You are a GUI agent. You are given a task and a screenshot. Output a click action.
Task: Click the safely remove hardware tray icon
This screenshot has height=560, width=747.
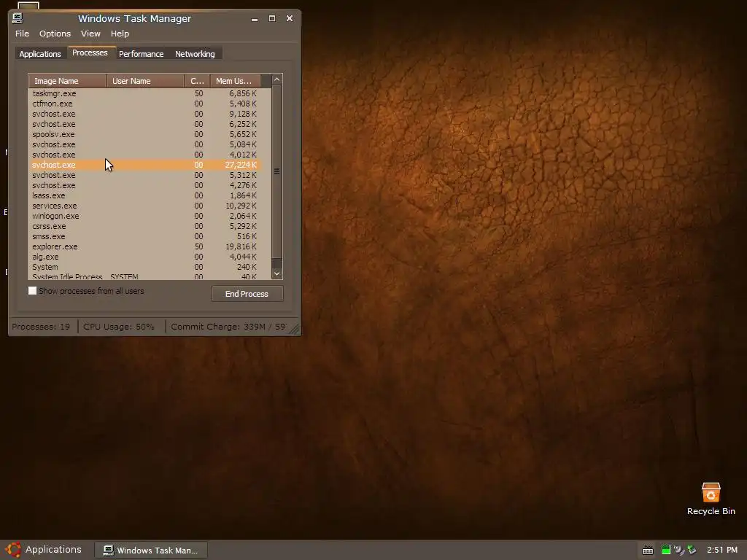[692, 550]
